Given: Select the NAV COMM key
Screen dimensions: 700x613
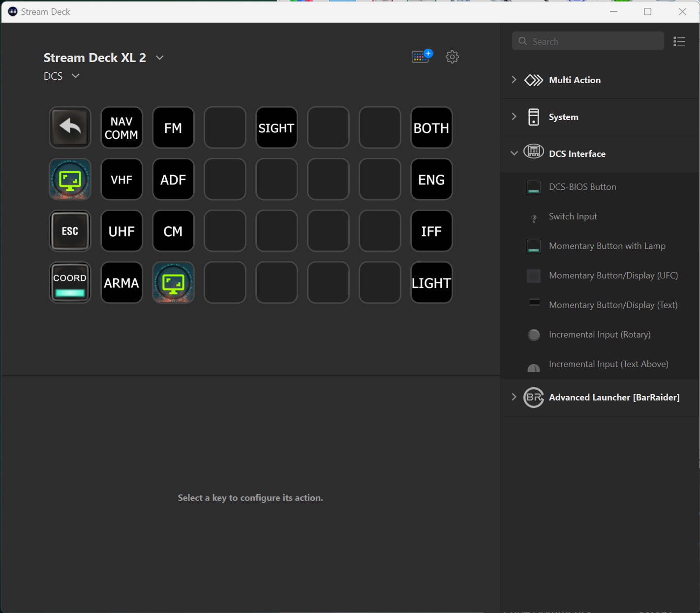Looking at the screenshot, I should [x=122, y=127].
